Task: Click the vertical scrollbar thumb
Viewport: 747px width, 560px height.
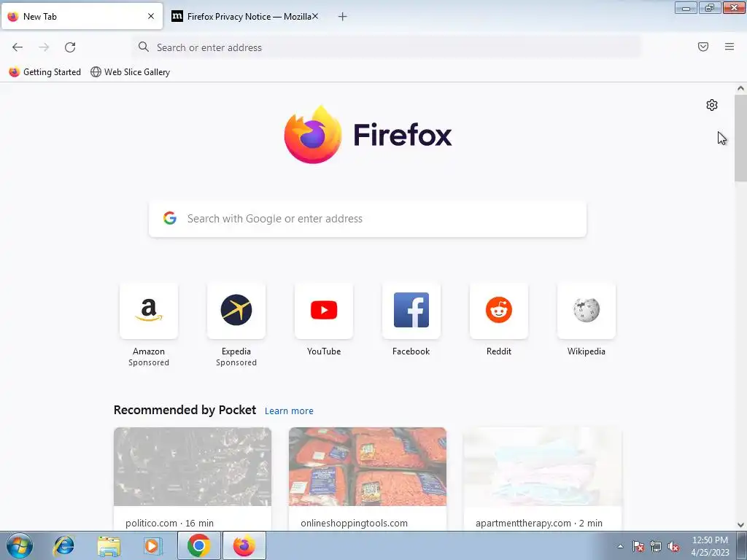Action: click(740, 138)
